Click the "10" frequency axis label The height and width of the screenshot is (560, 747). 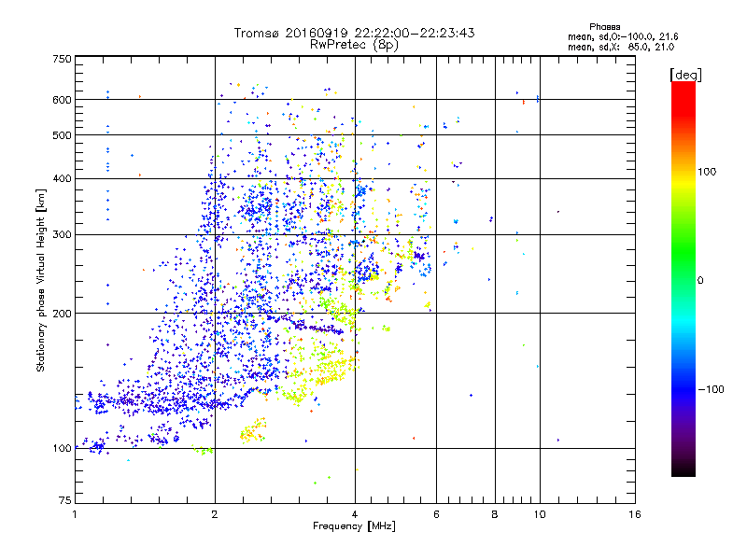coord(540,514)
